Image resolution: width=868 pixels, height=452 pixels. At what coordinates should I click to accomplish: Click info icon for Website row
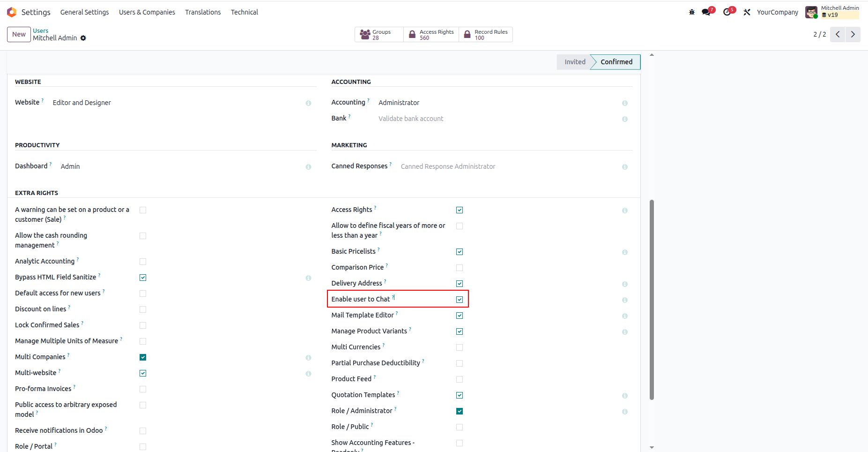tap(308, 103)
